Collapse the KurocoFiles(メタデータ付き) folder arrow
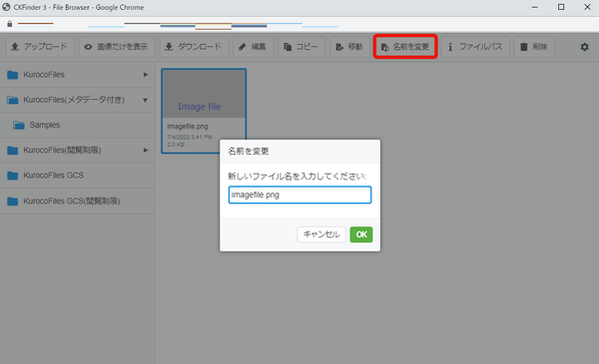 145,101
